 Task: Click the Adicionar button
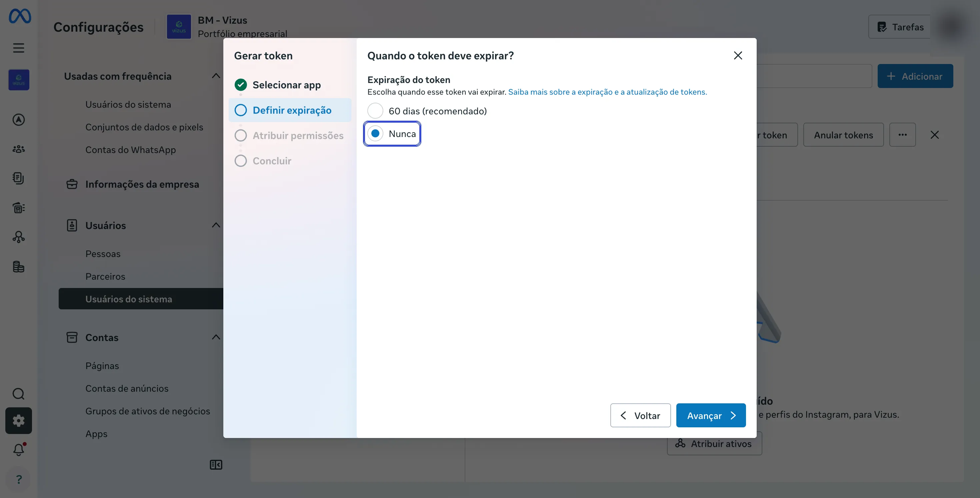pos(915,76)
